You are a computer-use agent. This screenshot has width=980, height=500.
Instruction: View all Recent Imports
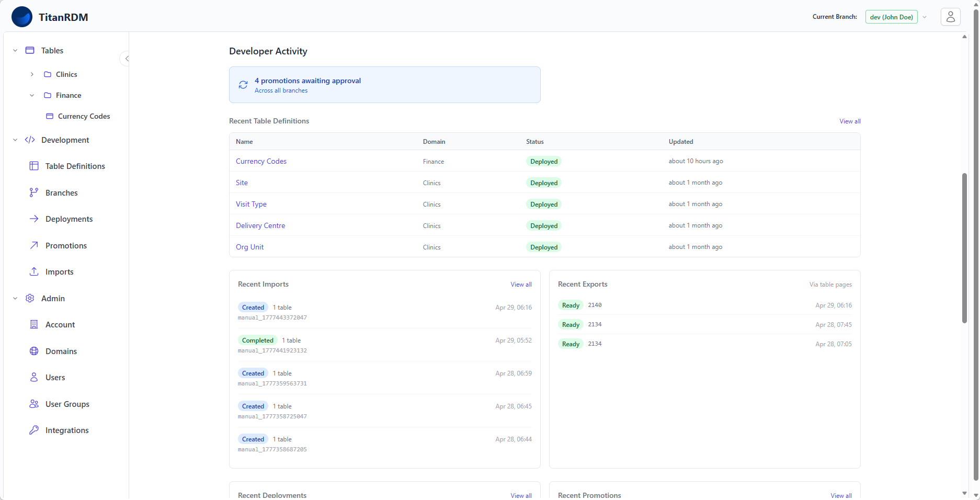coord(521,284)
